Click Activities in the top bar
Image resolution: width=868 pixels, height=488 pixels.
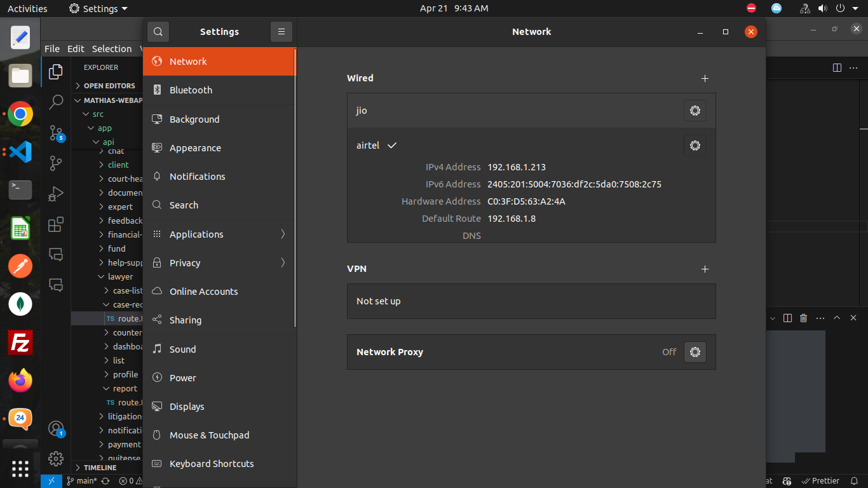pyautogui.click(x=27, y=9)
